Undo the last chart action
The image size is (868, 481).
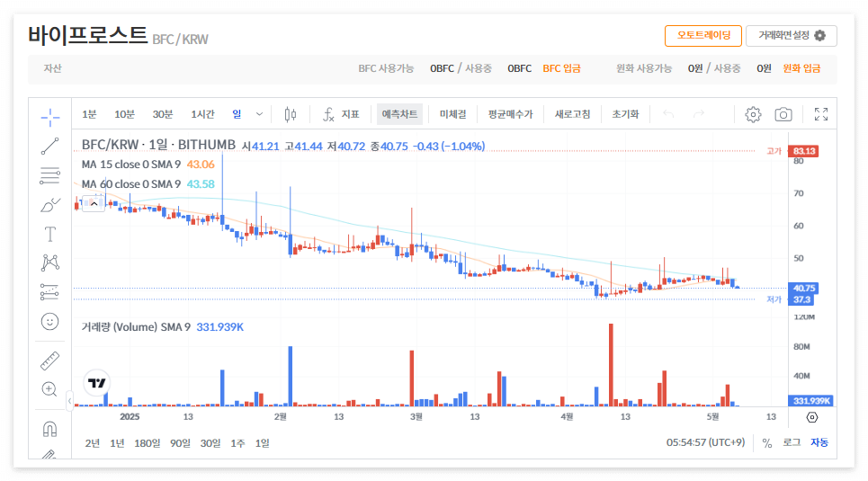tap(668, 114)
